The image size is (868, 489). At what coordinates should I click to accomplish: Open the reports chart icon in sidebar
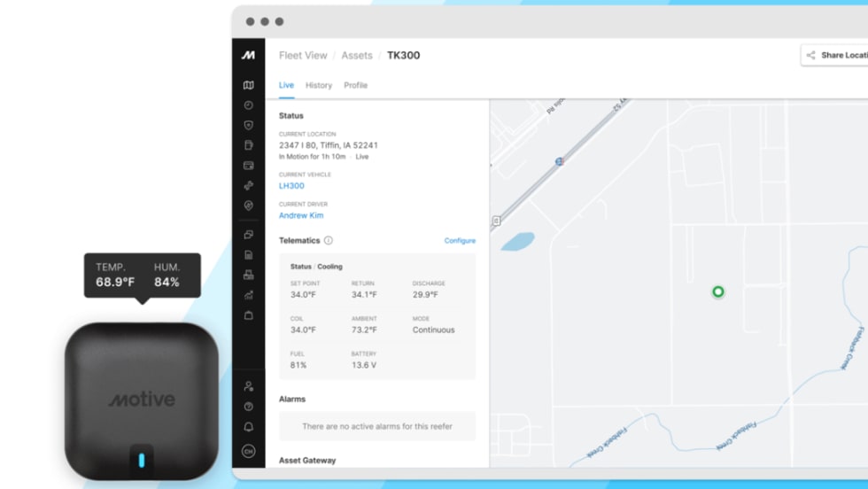[x=249, y=295]
